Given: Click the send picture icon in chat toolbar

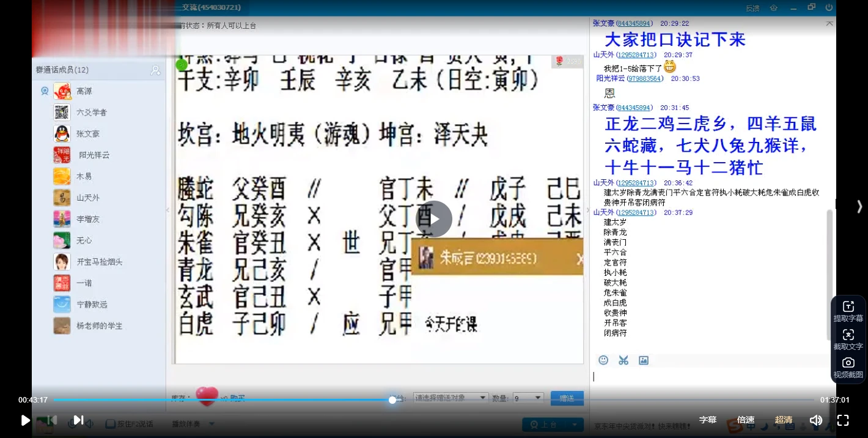Looking at the screenshot, I should point(644,360).
